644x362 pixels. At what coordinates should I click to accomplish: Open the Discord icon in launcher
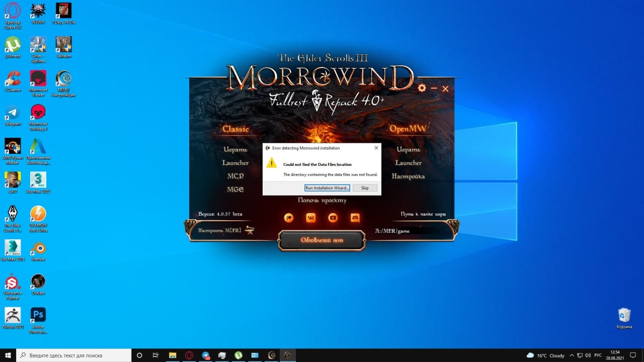(355, 218)
